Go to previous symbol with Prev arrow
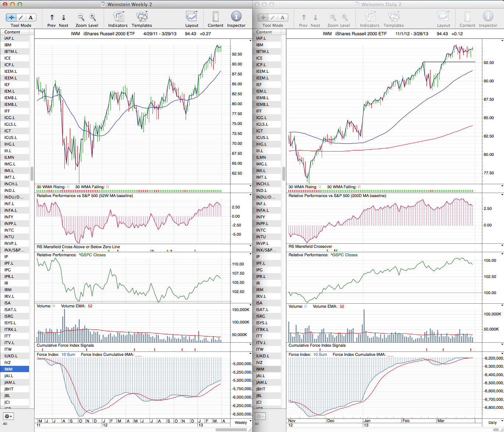Screen dimensions: 504x432 pos(52,17)
